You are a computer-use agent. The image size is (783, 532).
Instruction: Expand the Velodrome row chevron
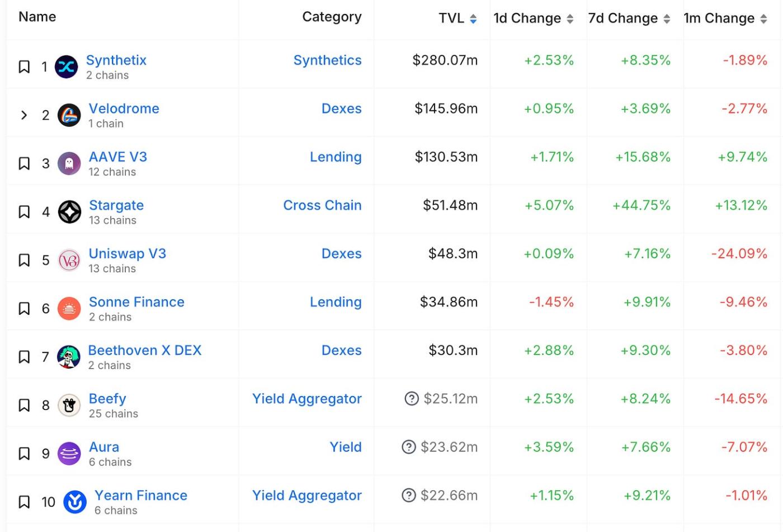click(x=24, y=115)
